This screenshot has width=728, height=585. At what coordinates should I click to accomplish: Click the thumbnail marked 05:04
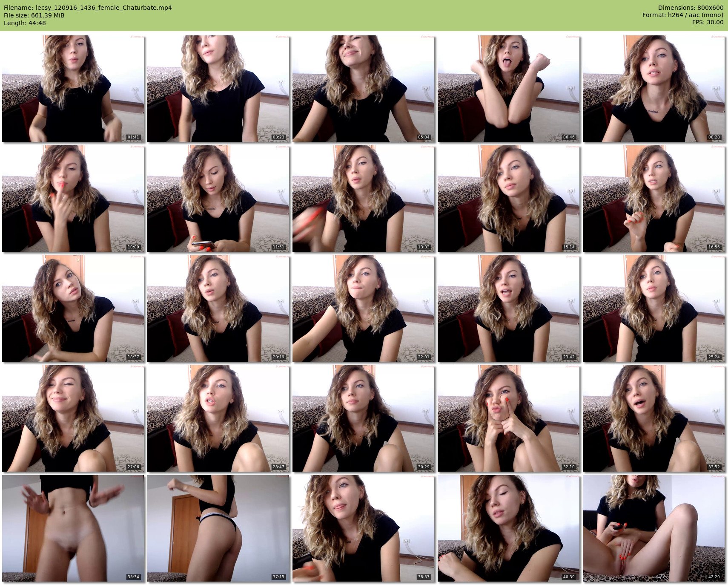(x=364, y=89)
